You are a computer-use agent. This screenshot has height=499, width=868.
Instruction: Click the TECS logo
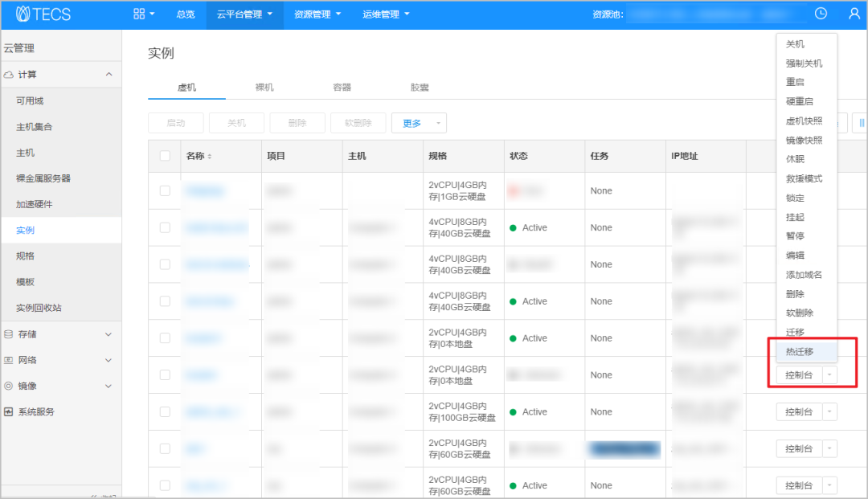point(43,14)
